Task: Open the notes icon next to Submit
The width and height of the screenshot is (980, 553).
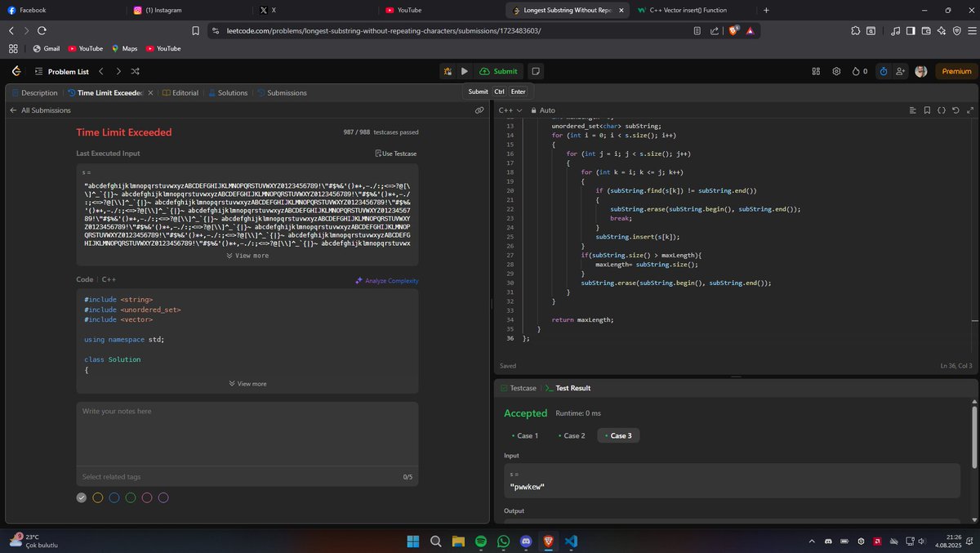Action: (x=535, y=71)
